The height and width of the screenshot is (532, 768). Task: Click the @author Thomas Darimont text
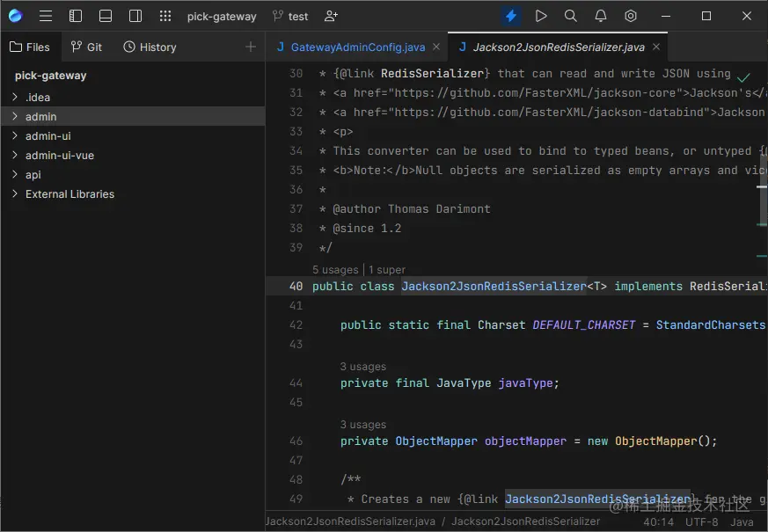click(412, 209)
